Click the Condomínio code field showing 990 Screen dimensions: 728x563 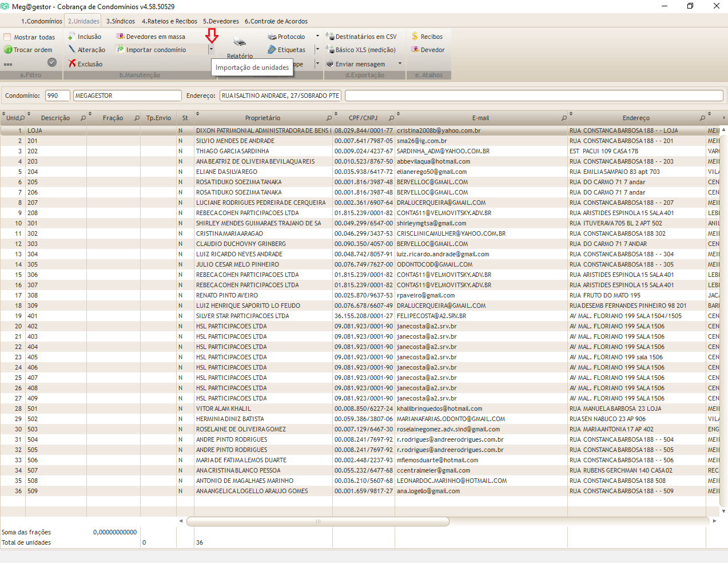[x=57, y=96]
